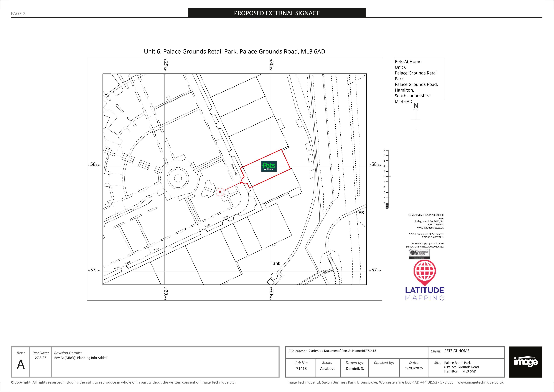Click the Checked by field
554x392 pixels.
(x=384, y=368)
